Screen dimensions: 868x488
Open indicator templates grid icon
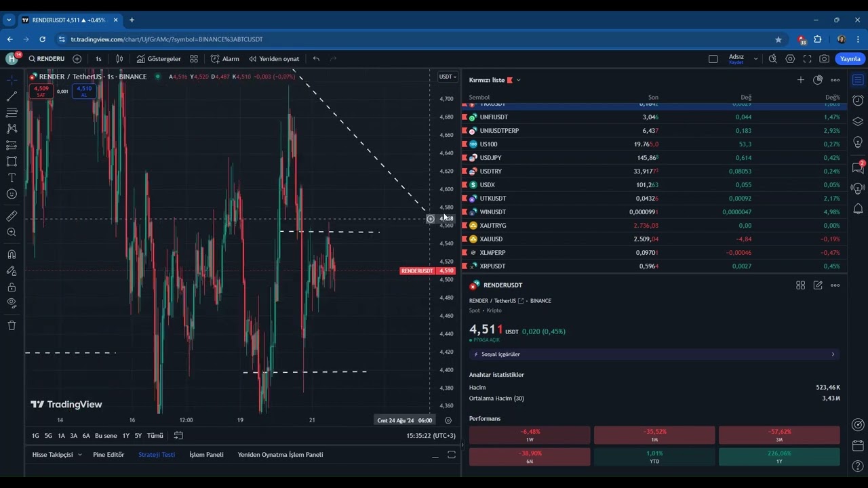(x=194, y=59)
